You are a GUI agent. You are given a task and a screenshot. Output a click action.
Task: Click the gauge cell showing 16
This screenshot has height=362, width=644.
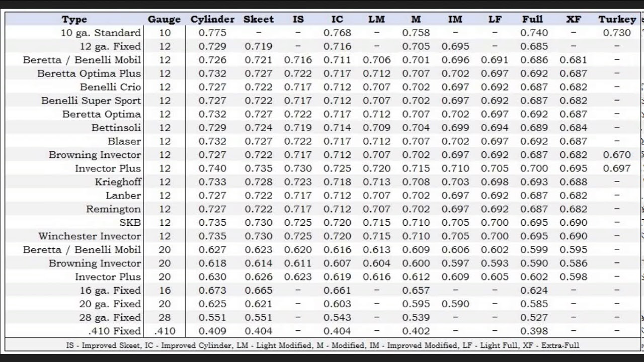[x=165, y=291]
